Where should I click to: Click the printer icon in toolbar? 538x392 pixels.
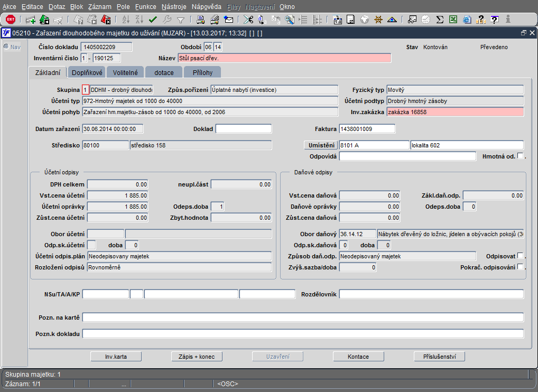tap(201, 20)
